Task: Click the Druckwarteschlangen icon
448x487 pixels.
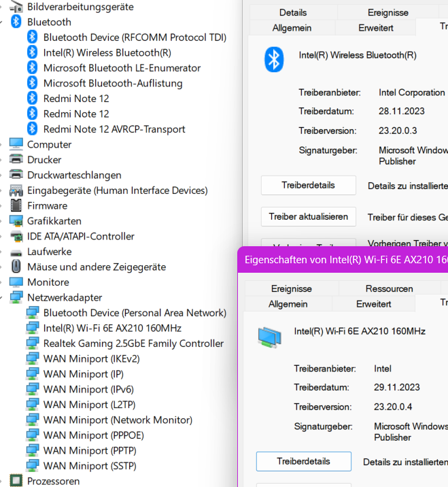Action: (16, 175)
